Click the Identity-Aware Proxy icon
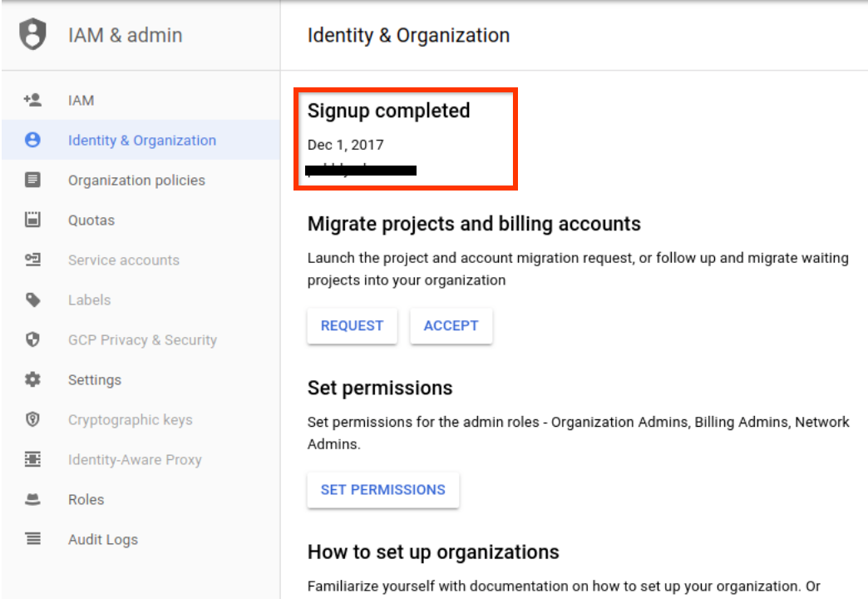This screenshot has height=599, width=868. point(32,459)
